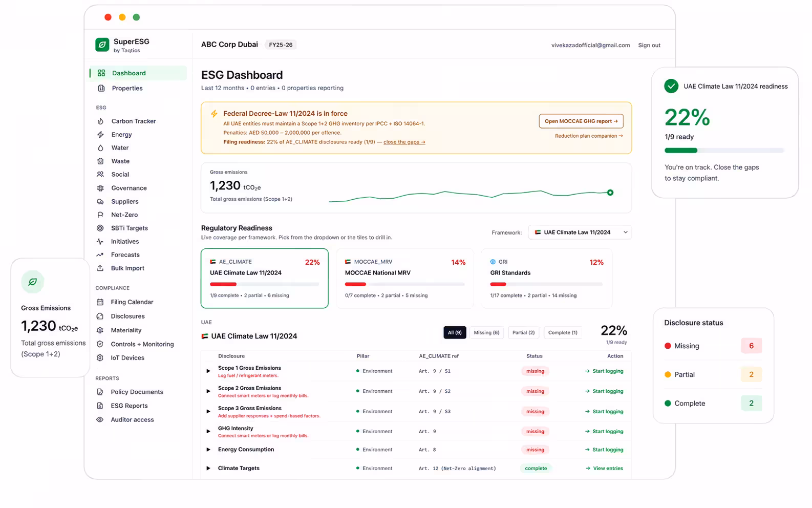
Task: Click the Properties building icon
Action: 101,88
